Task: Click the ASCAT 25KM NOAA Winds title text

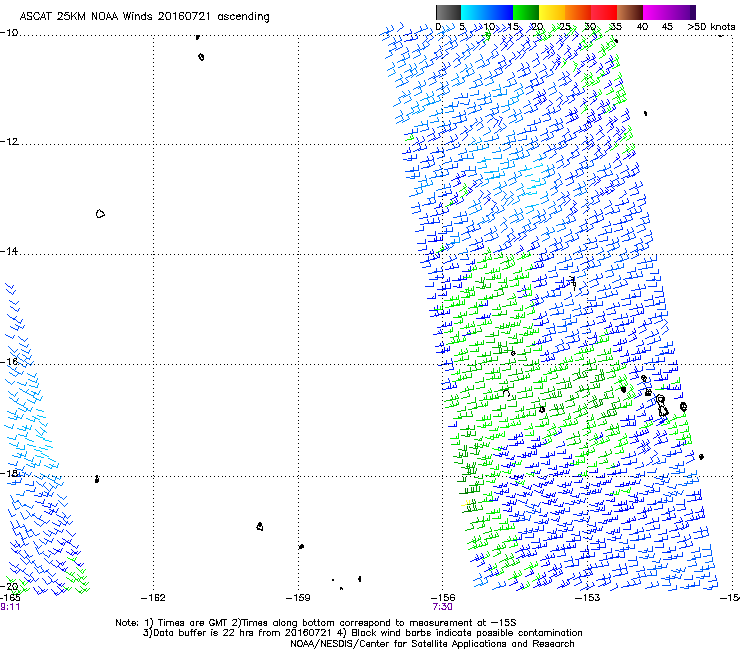Action: (144, 17)
